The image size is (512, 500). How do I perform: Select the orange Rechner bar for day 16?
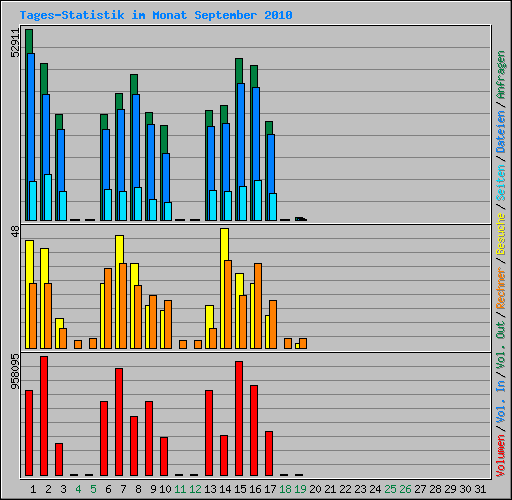[258, 306]
